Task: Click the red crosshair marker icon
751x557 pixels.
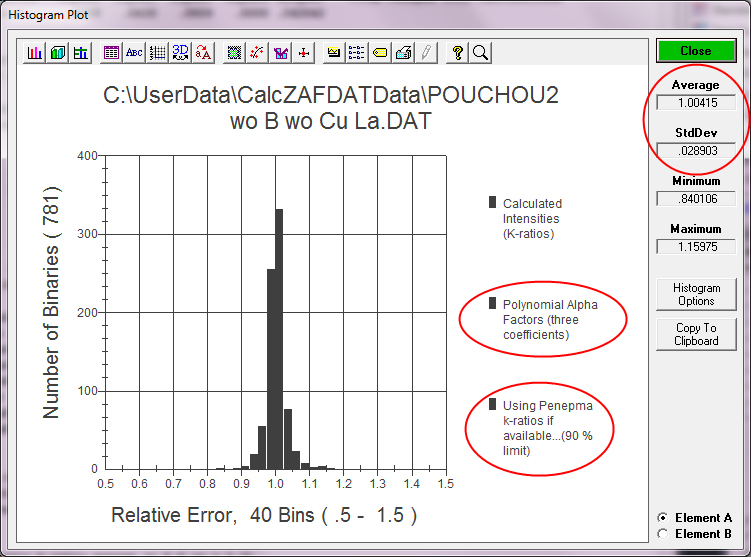Action: point(304,52)
